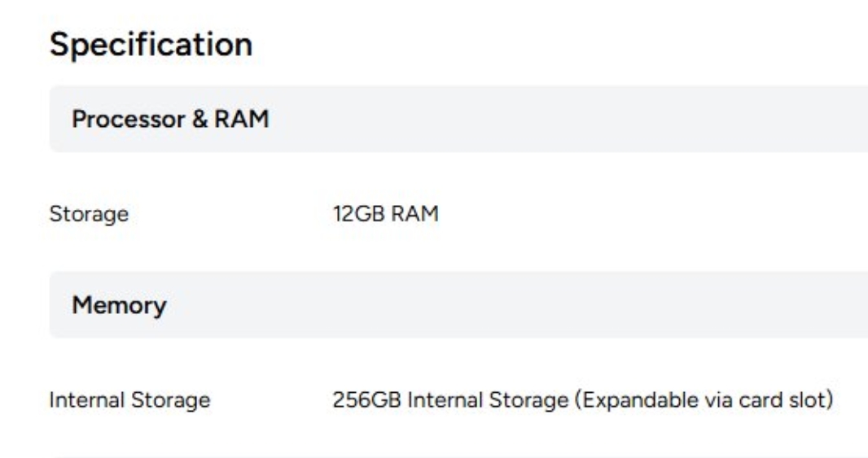Collapse the Memory section header
Image resolution: width=868 pixels, height=458 pixels.
[x=458, y=305]
